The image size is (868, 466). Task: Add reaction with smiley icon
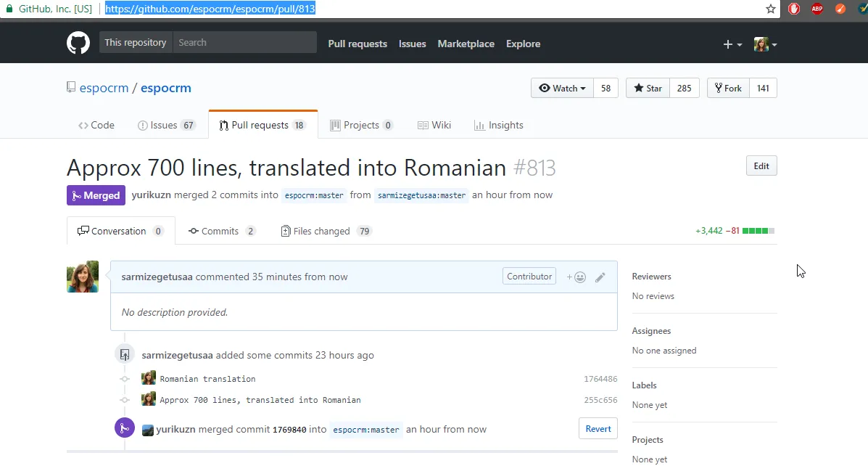click(x=576, y=277)
